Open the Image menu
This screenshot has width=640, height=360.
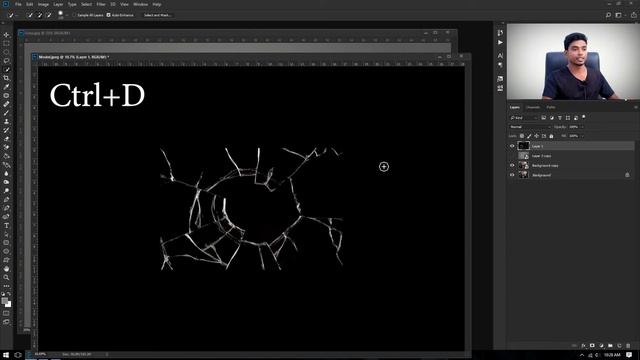43,4
